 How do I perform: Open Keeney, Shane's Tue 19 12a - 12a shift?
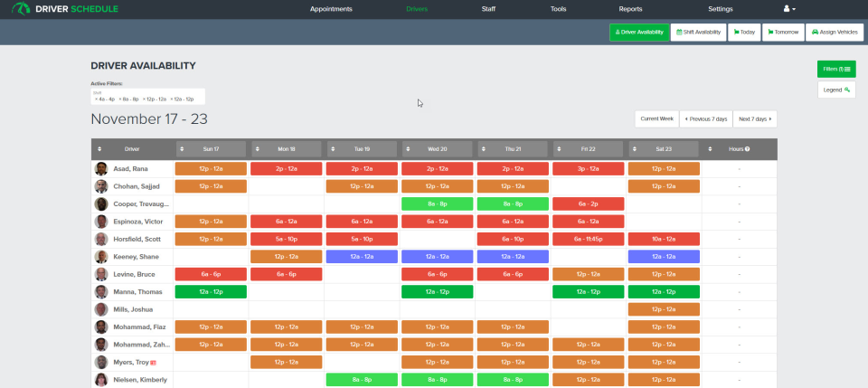coord(362,257)
